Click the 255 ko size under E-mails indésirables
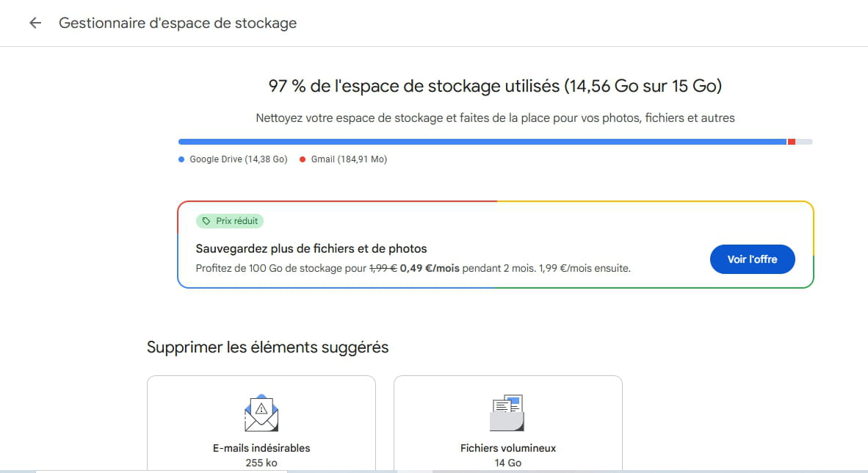The width and height of the screenshot is (868, 473). [261, 463]
